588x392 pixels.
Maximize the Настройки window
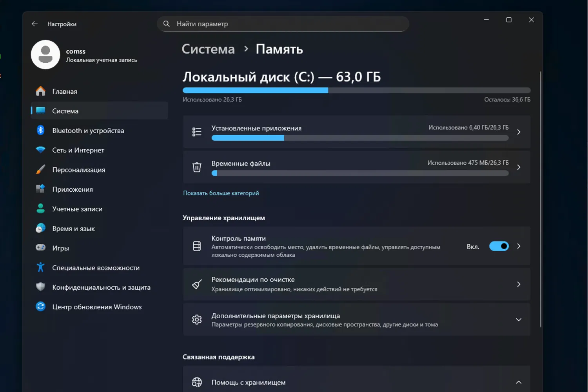click(x=509, y=20)
